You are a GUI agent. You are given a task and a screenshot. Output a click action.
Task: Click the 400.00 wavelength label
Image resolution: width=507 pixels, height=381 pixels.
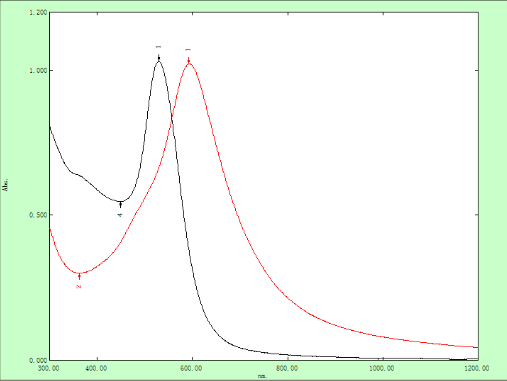click(x=97, y=369)
